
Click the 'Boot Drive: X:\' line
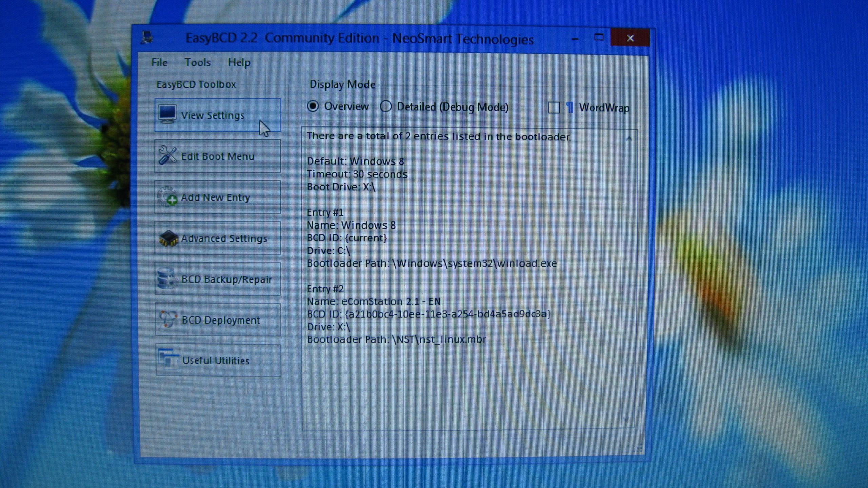click(x=341, y=187)
